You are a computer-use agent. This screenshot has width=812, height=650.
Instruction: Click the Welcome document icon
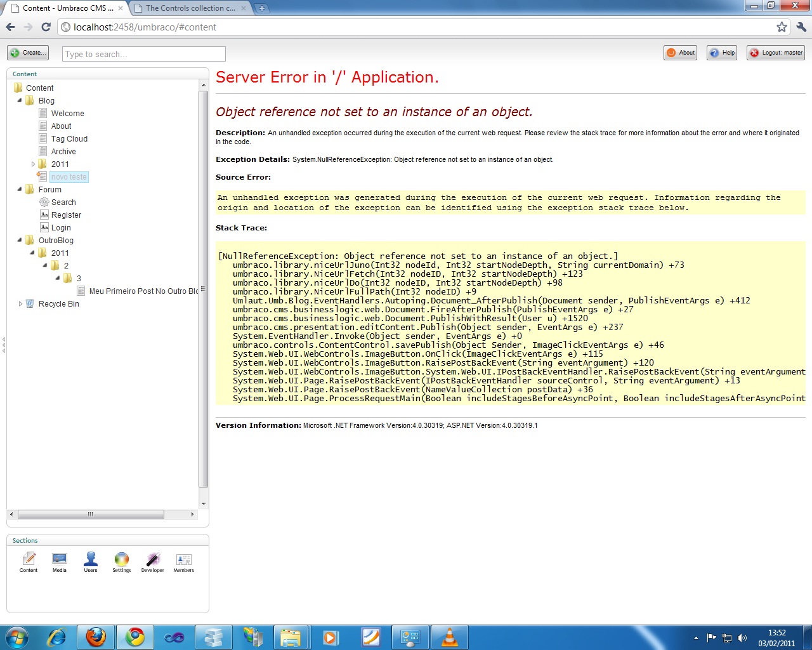point(43,113)
